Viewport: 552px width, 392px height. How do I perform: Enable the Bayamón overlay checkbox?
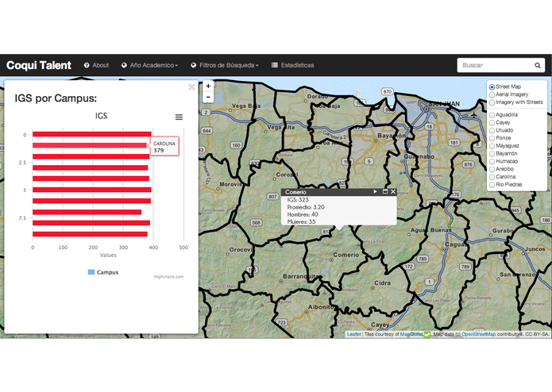point(492,154)
